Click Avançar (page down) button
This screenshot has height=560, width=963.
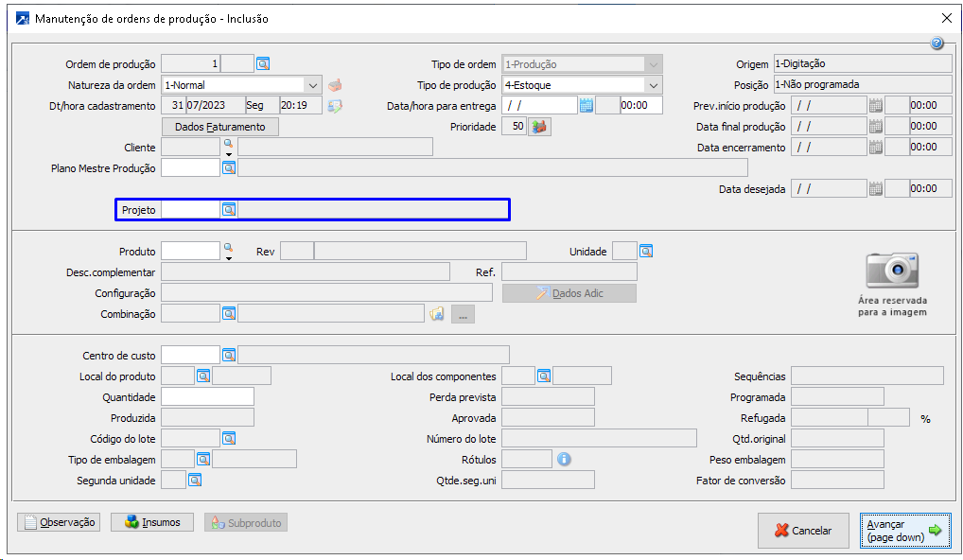[906, 531]
